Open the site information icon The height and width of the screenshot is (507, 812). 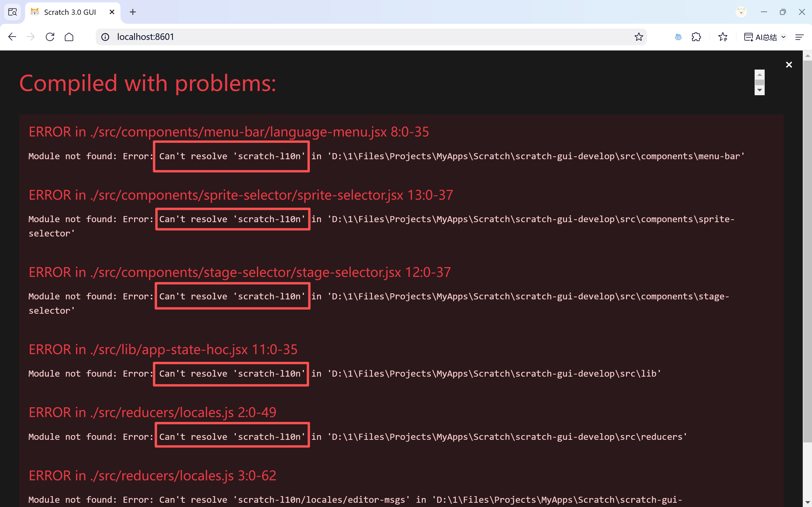(x=105, y=37)
